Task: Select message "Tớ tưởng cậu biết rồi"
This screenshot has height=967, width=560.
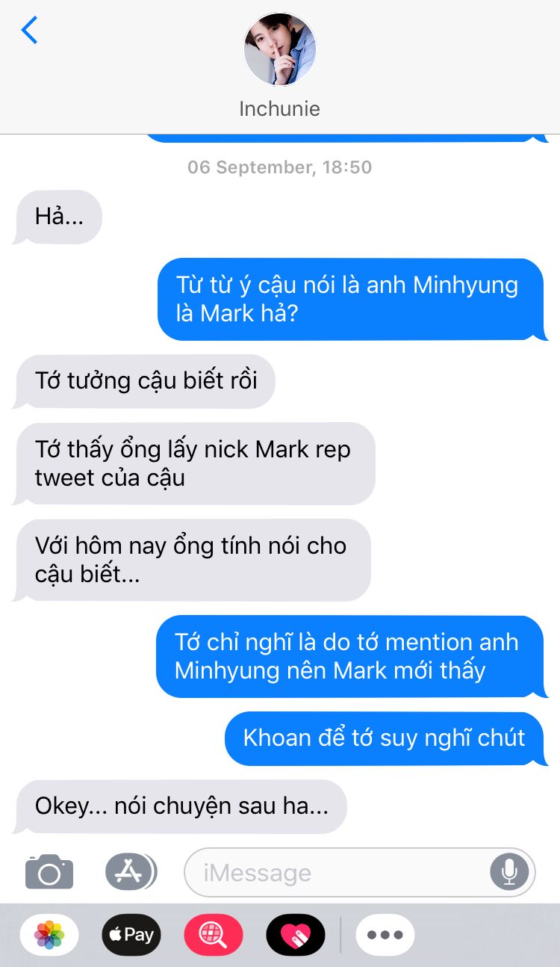Action: pyautogui.click(x=144, y=381)
